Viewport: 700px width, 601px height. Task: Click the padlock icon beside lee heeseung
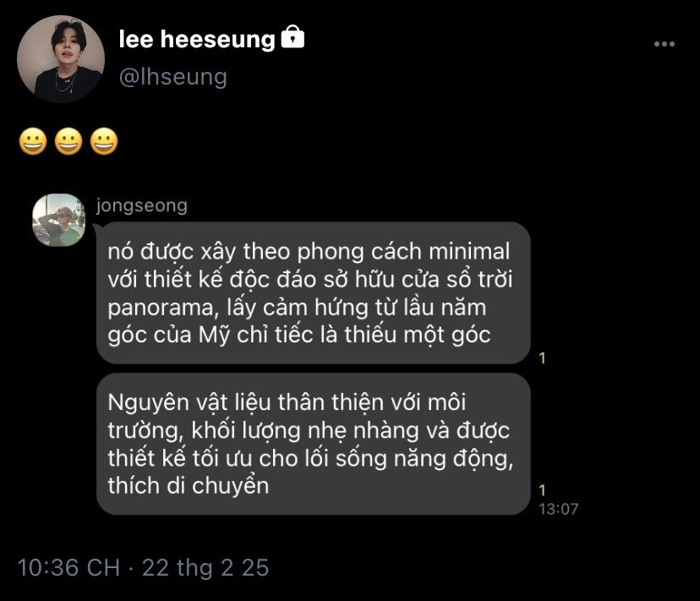tap(292, 38)
